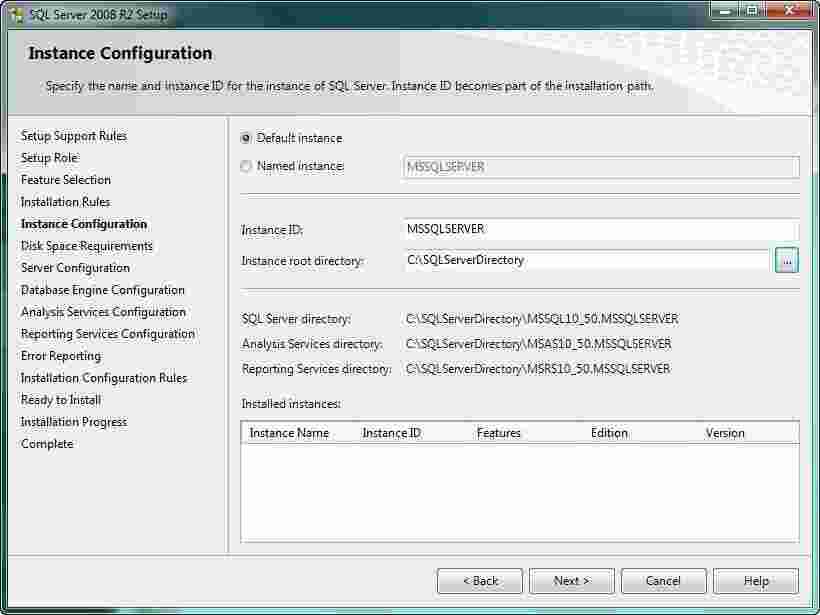Click the Instance root directory field
820x615 pixels.
click(x=587, y=260)
